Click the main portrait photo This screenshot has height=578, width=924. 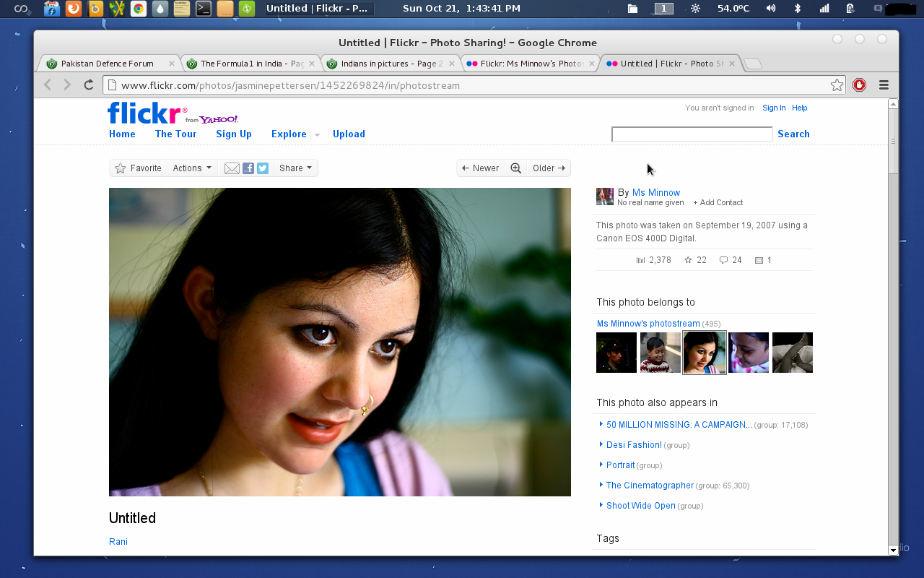340,342
